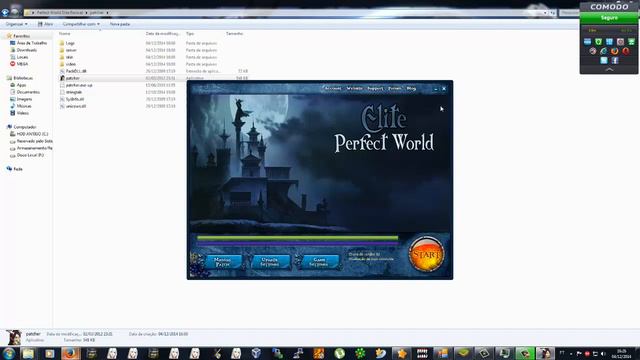This screenshot has width=640, height=360.
Task: Open the address bar history dropdown arrow
Action: 545,13
